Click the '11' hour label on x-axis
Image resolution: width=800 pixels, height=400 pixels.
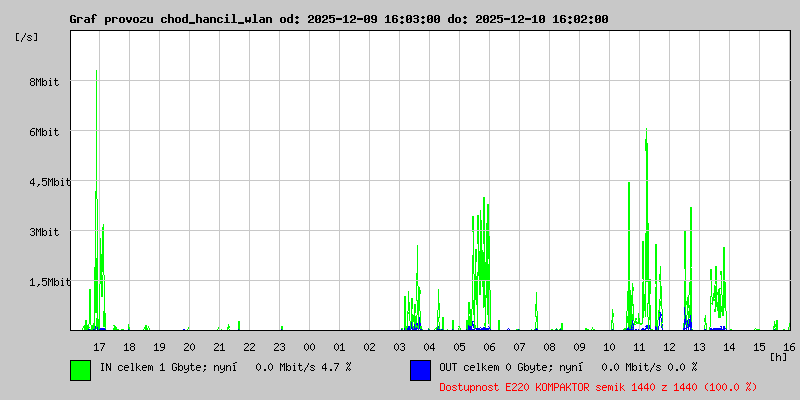coord(639,347)
